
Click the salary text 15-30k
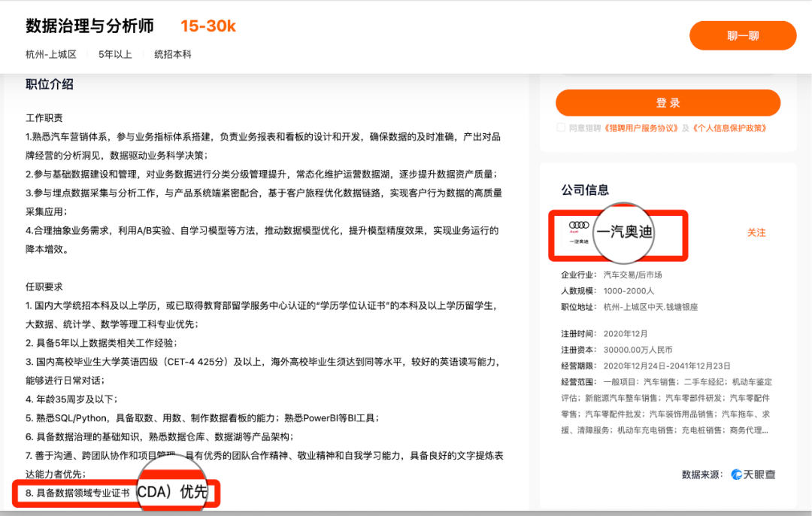pyautogui.click(x=208, y=26)
